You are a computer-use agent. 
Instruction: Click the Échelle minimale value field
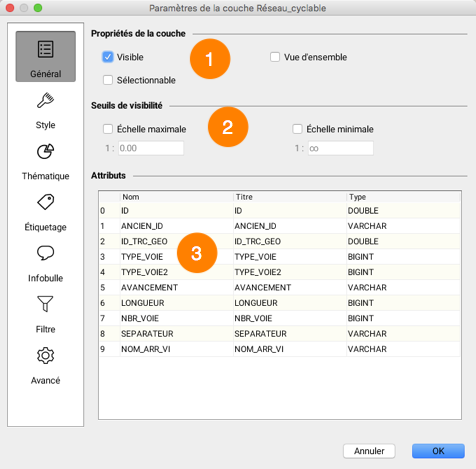[x=341, y=148]
